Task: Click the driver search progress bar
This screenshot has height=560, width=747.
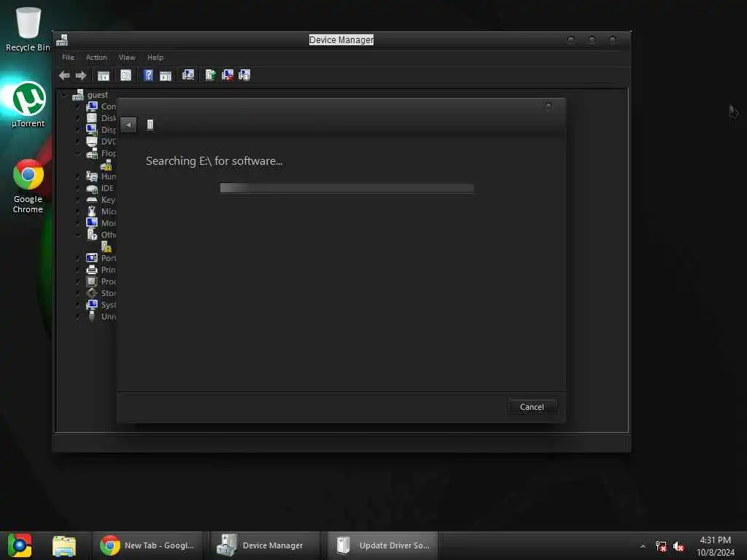Action: [347, 188]
